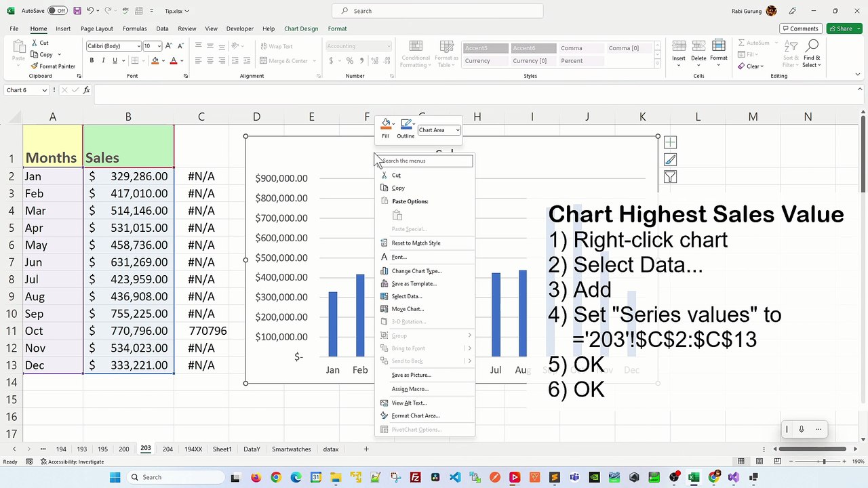The height and width of the screenshot is (488, 868).
Task: Open the Chart Design ribbon tab
Action: pyautogui.click(x=301, y=28)
